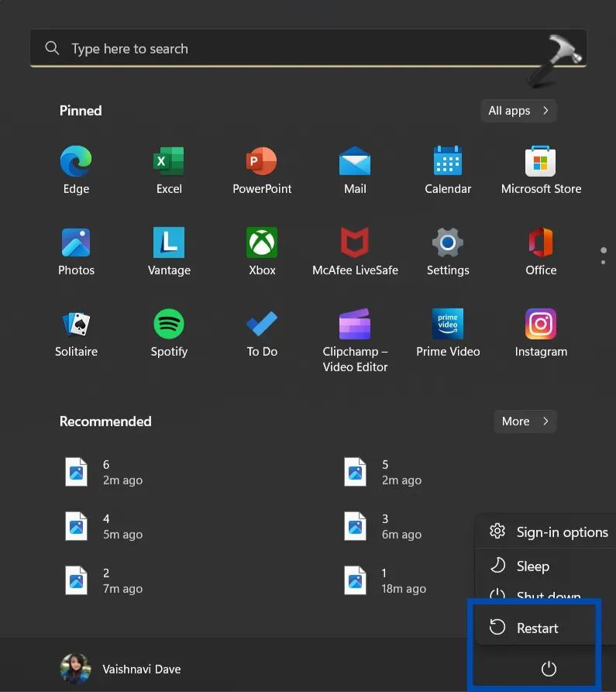The width and height of the screenshot is (616, 692).
Task: Open Microsoft Store
Action: (541, 170)
